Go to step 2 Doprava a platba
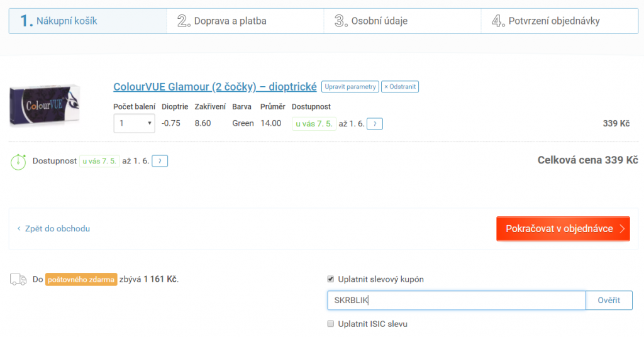The height and width of the screenshot is (337, 644). 245,21
